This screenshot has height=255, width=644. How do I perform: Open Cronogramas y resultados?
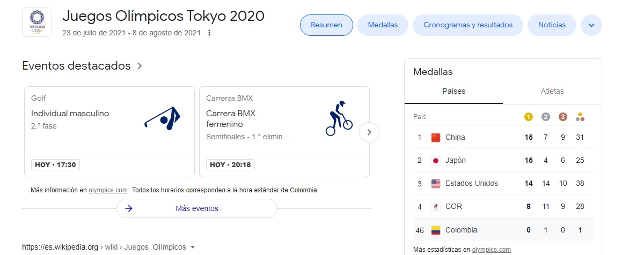point(467,25)
